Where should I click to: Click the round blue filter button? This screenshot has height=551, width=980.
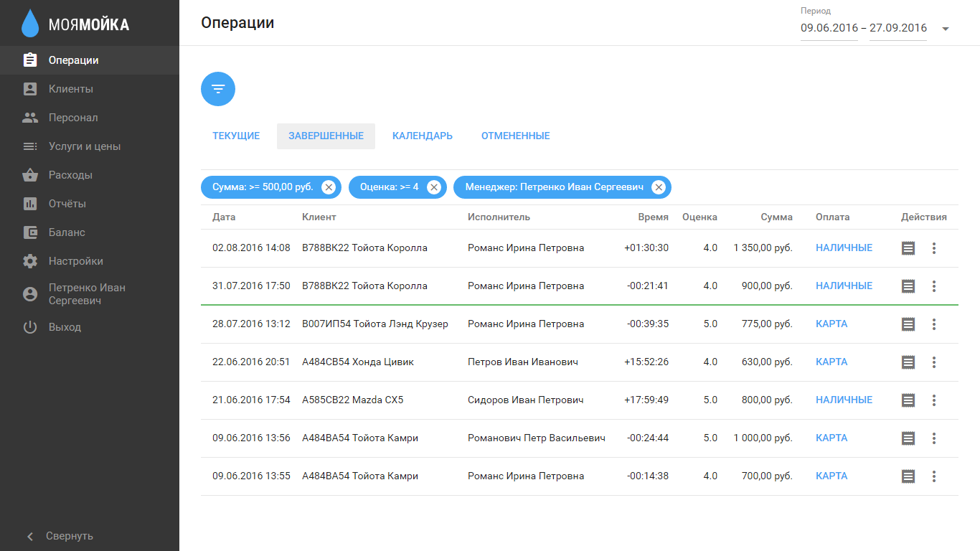(x=218, y=89)
